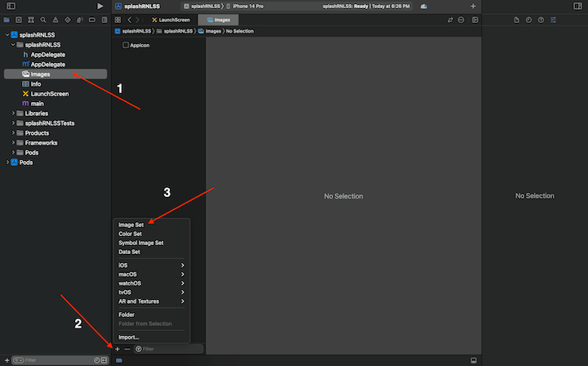
Task: Collapse the splashRNLSS project root
Action: 7,34
